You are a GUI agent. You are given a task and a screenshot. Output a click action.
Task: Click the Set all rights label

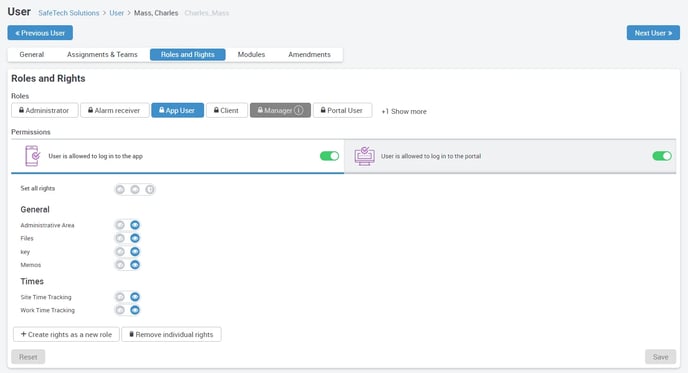38,188
